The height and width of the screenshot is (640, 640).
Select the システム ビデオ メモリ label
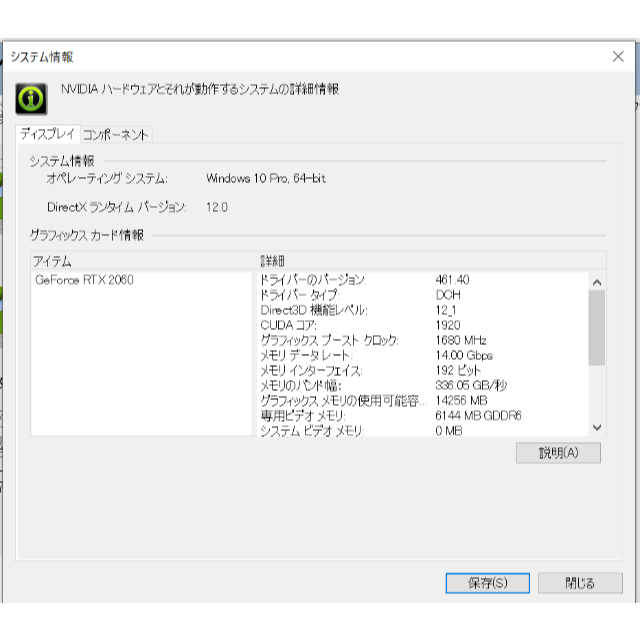(x=311, y=431)
